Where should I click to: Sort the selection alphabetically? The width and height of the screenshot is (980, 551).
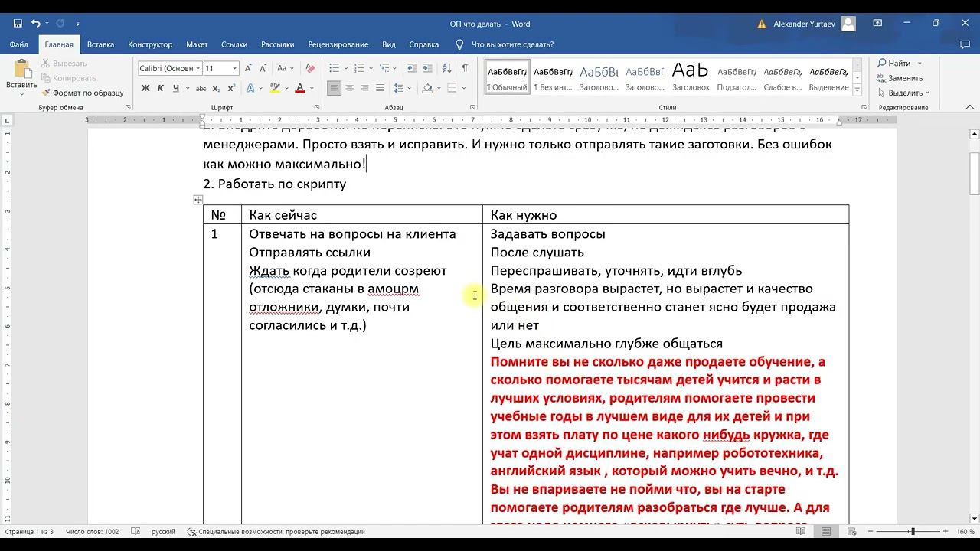coord(446,68)
